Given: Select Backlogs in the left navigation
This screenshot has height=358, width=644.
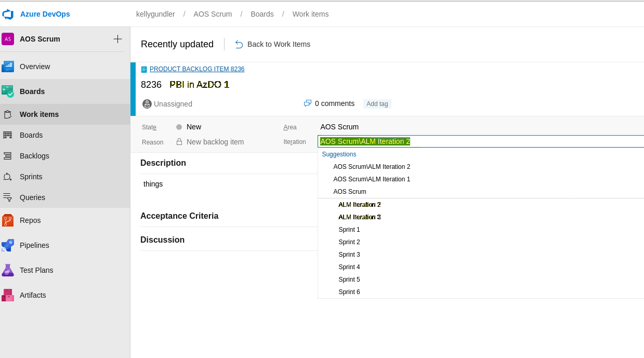Looking at the screenshot, I should (35, 156).
